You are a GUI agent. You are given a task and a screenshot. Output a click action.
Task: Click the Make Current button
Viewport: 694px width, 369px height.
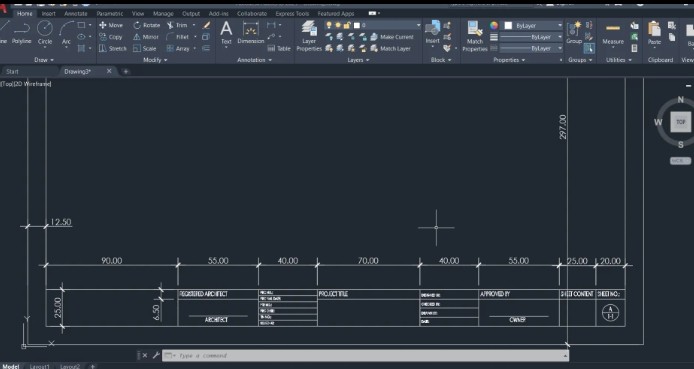point(392,37)
